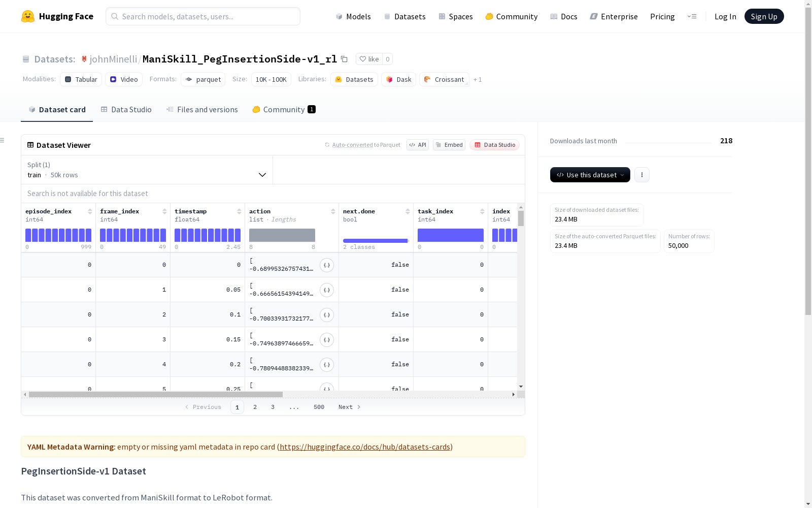Go to Models in the top navigation

[353, 17]
